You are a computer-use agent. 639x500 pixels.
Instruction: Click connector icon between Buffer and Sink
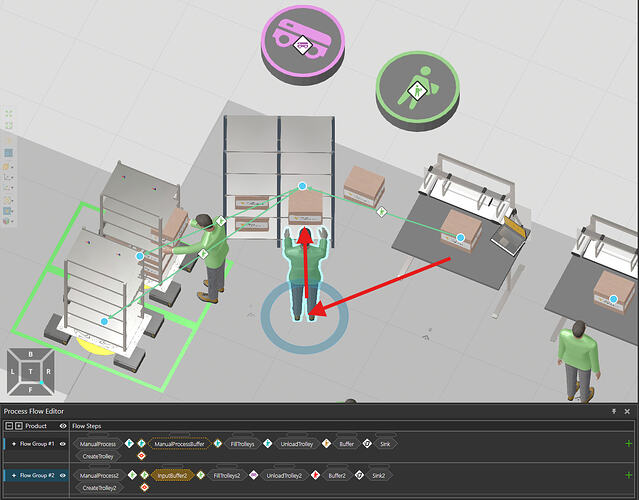point(367,443)
